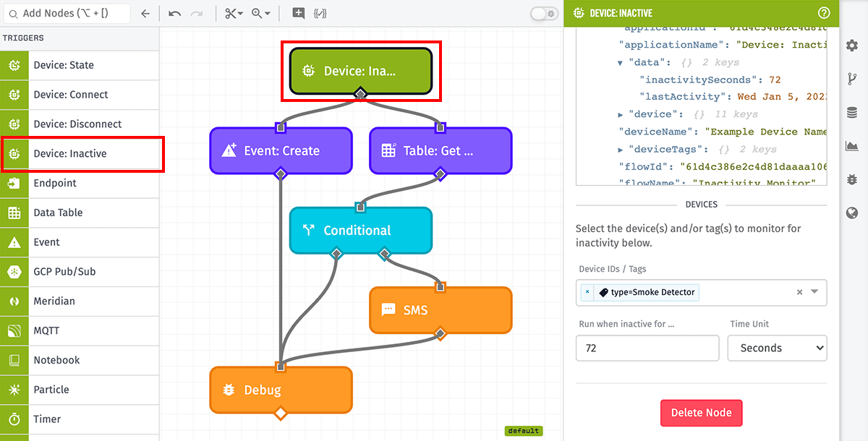Open the versions branch panel tab

852,79
